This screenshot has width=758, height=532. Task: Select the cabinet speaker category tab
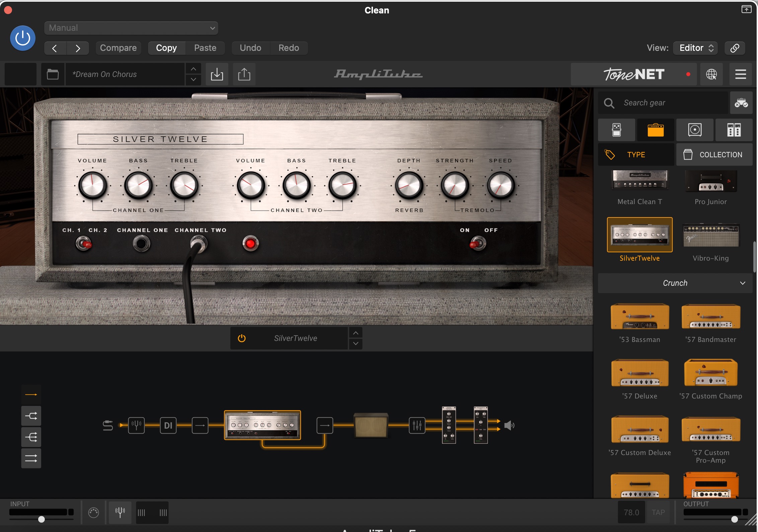pyautogui.click(x=695, y=130)
